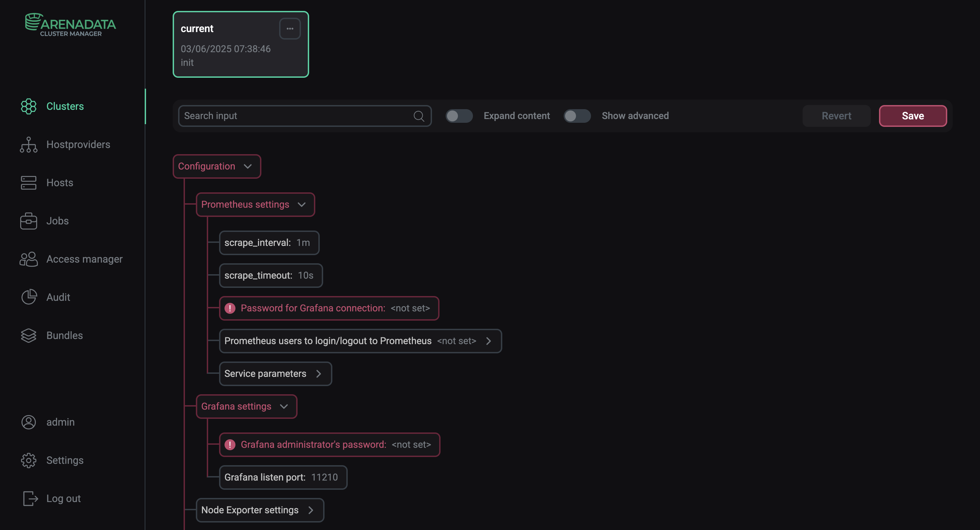Click the Clusters flower icon
The height and width of the screenshot is (530, 980).
point(29,106)
